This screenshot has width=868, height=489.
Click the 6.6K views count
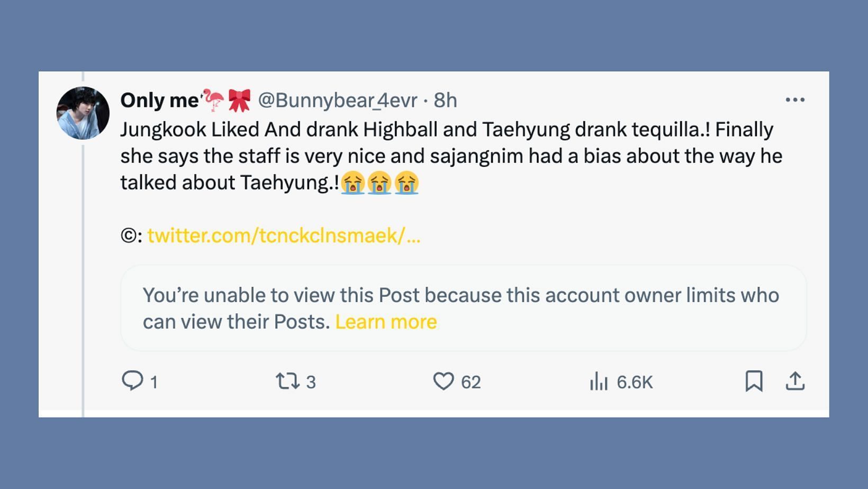635,382
